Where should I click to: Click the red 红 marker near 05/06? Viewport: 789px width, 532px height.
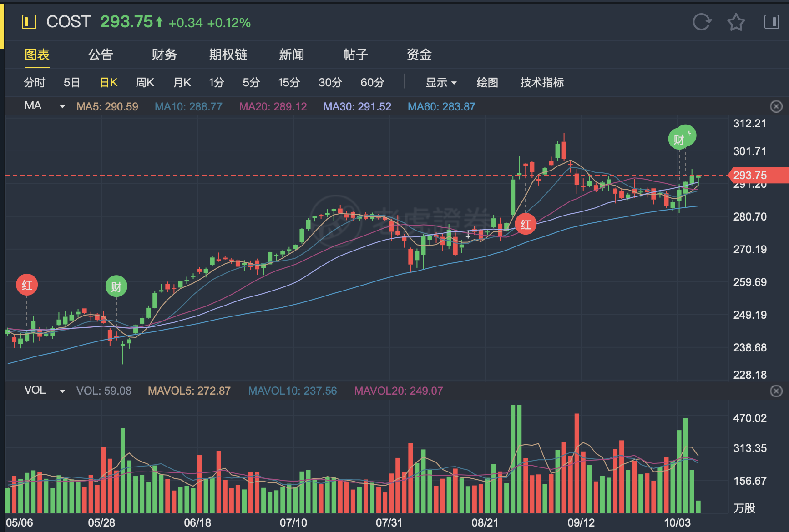pos(27,285)
